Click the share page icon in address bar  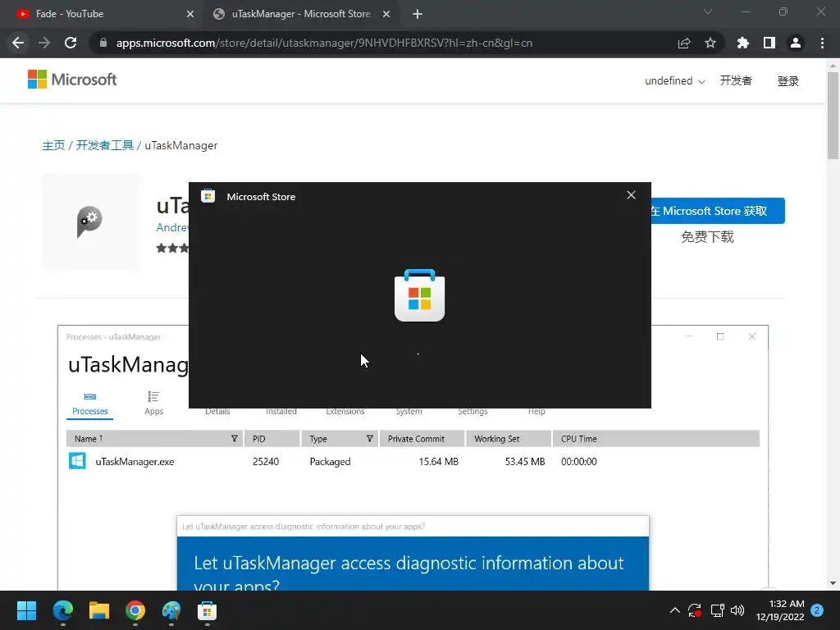pos(684,43)
